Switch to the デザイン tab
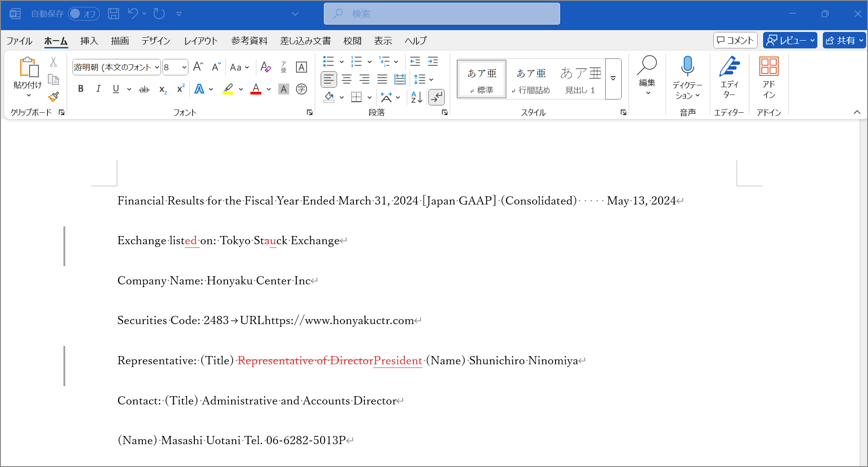868x467 pixels. 156,41
